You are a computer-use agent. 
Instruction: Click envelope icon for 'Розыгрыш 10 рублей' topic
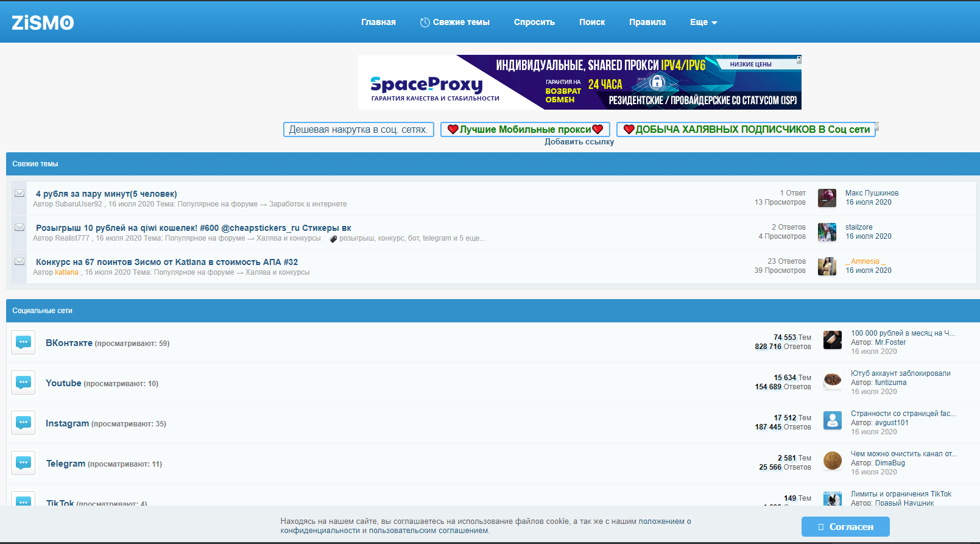[19, 227]
